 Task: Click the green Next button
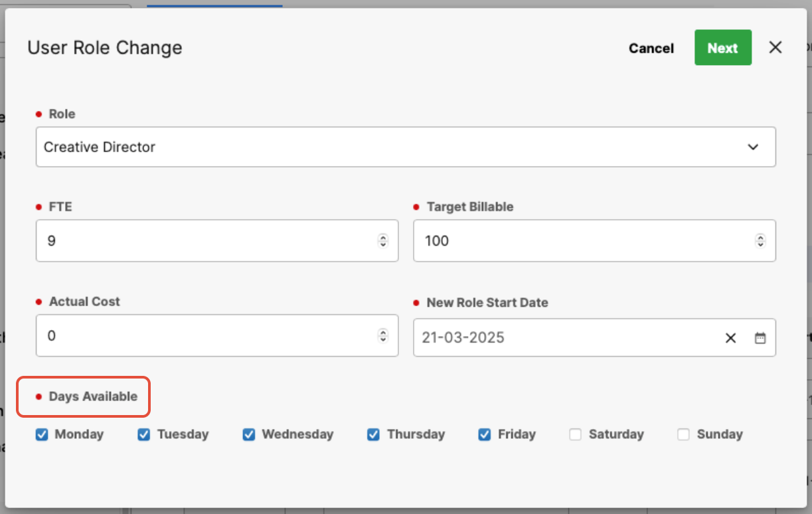(723, 48)
